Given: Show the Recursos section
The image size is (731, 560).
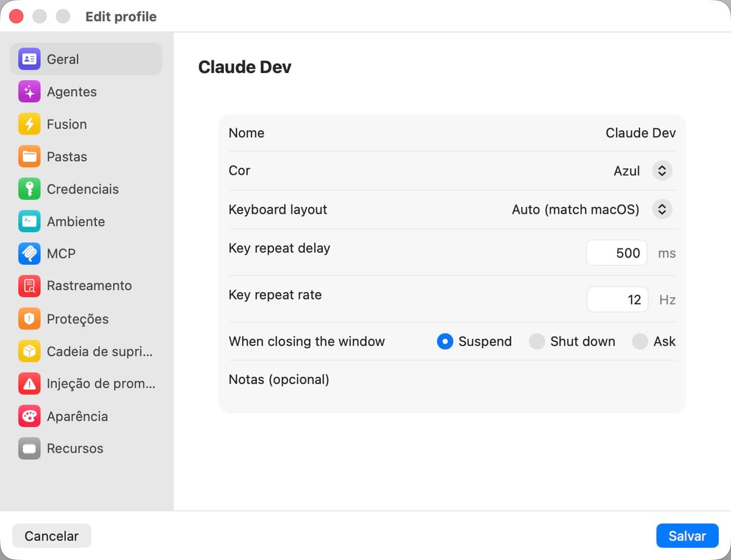Looking at the screenshot, I should coord(87,449).
